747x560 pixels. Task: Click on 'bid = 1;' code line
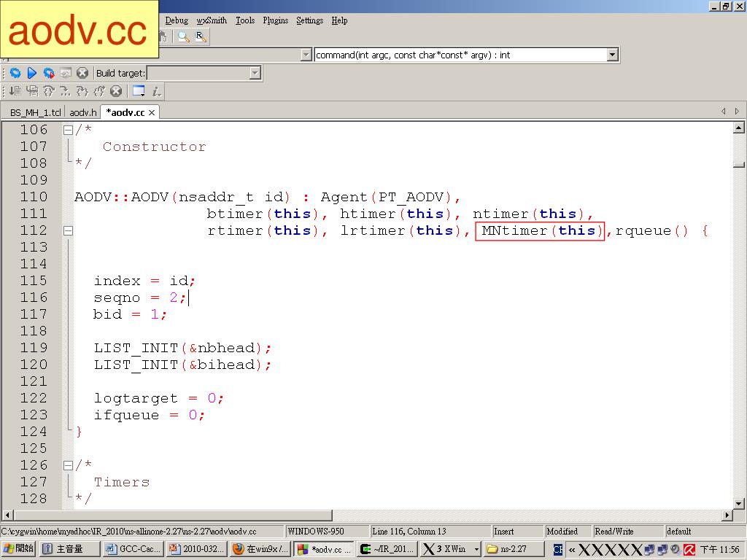tap(130, 314)
